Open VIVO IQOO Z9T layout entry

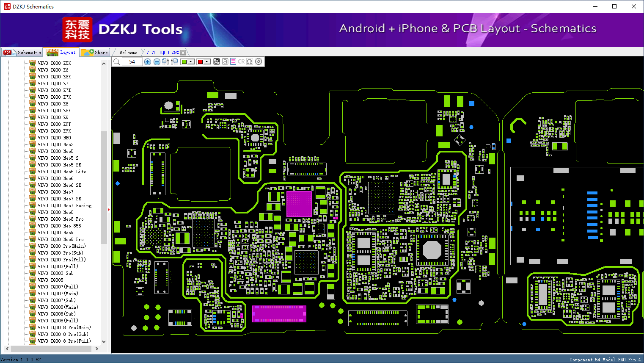pos(55,124)
